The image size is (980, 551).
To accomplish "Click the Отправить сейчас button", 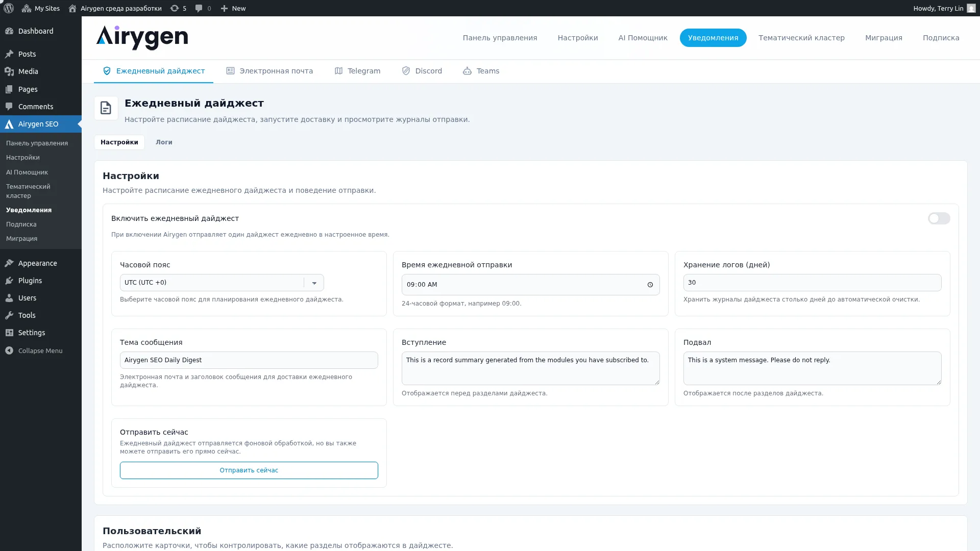I will coord(249,470).
